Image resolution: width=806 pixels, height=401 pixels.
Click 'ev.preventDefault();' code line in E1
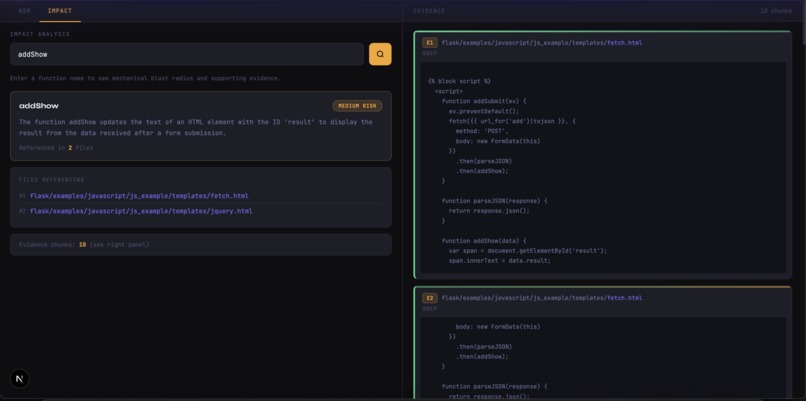[484, 111]
